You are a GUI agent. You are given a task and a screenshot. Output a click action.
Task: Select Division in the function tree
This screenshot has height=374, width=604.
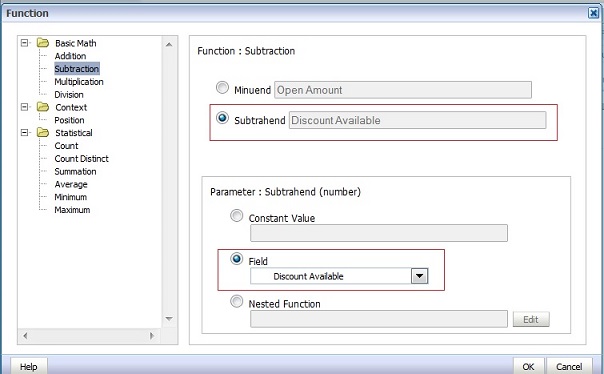click(x=69, y=94)
